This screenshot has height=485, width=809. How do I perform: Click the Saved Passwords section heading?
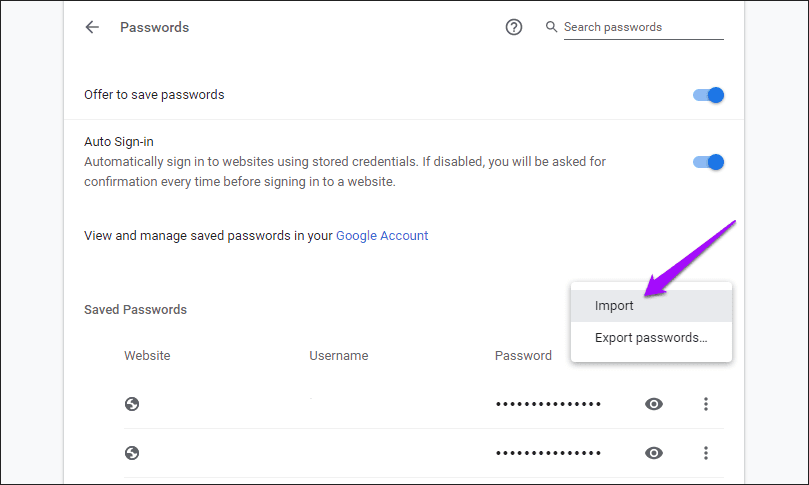coord(135,310)
